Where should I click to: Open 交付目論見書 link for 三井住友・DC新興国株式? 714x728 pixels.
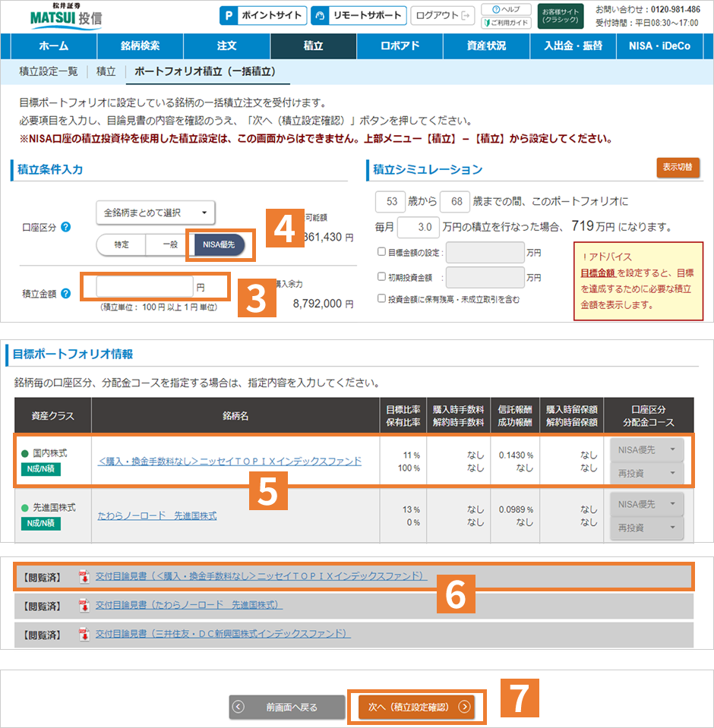[223, 634]
